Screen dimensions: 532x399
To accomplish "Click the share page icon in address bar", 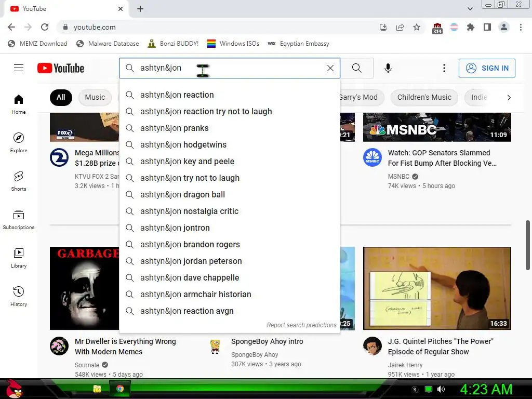I will pos(400,27).
